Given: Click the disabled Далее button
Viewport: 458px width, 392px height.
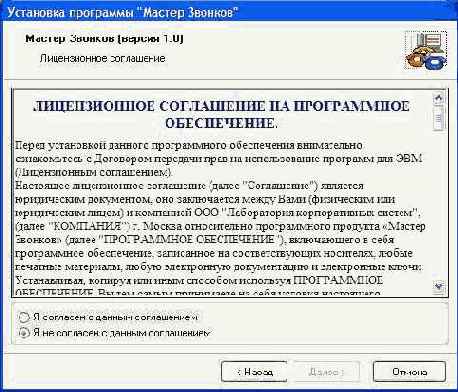Looking at the screenshot, I should point(325,371).
